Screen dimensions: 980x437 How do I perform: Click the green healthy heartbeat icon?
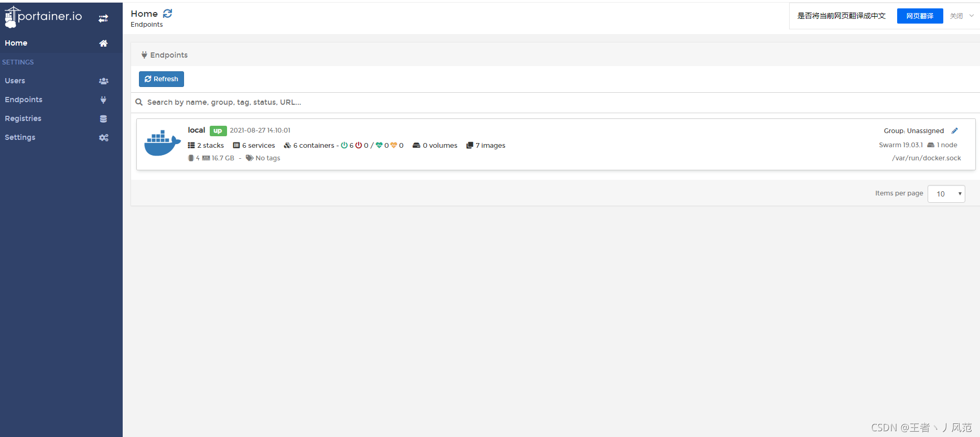pos(379,146)
